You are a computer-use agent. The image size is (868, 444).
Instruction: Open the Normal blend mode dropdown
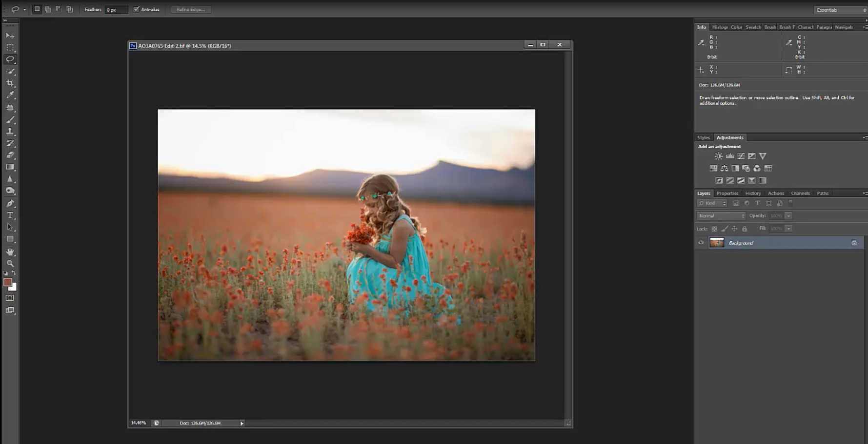721,216
